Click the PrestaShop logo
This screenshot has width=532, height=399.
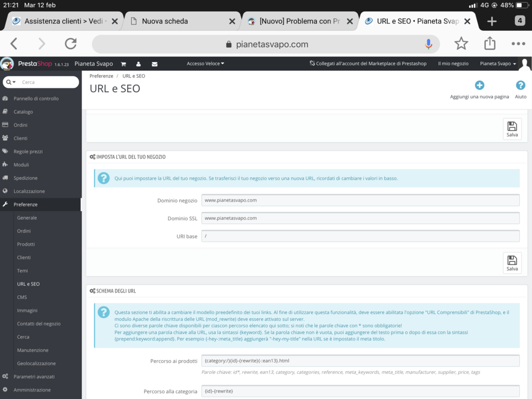(x=34, y=64)
